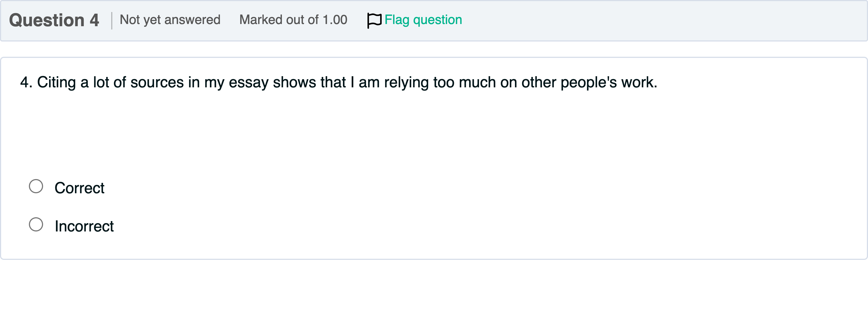Click the Correct answer label text
Viewport: 868px width, 333px height.
pos(80,188)
